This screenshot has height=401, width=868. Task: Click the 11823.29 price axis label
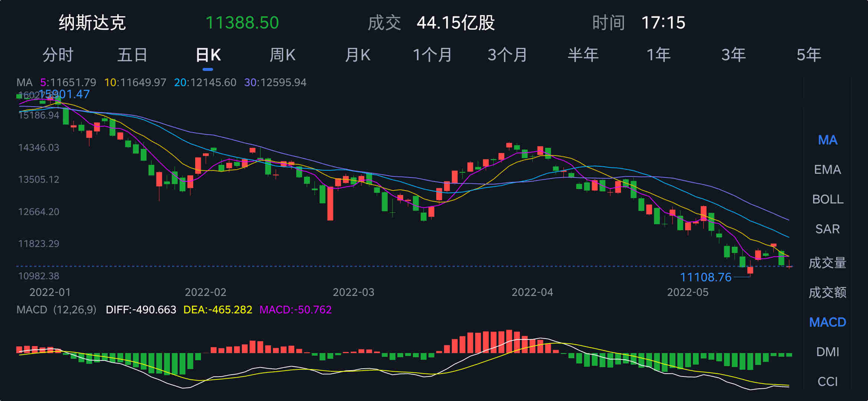39,244
